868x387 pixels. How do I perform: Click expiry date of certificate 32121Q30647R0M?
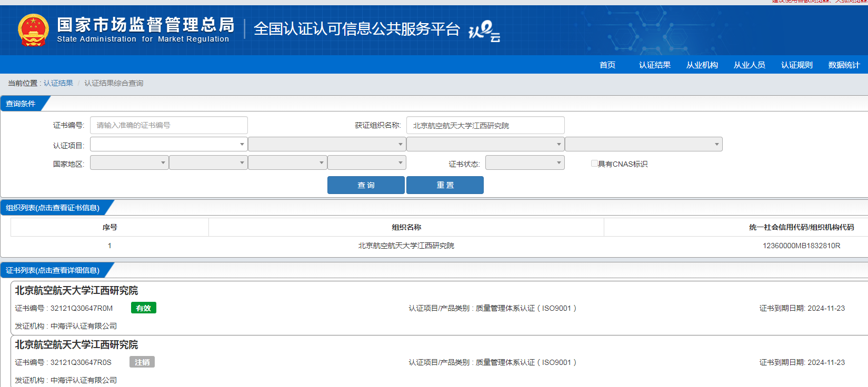[x=826, y=308]
